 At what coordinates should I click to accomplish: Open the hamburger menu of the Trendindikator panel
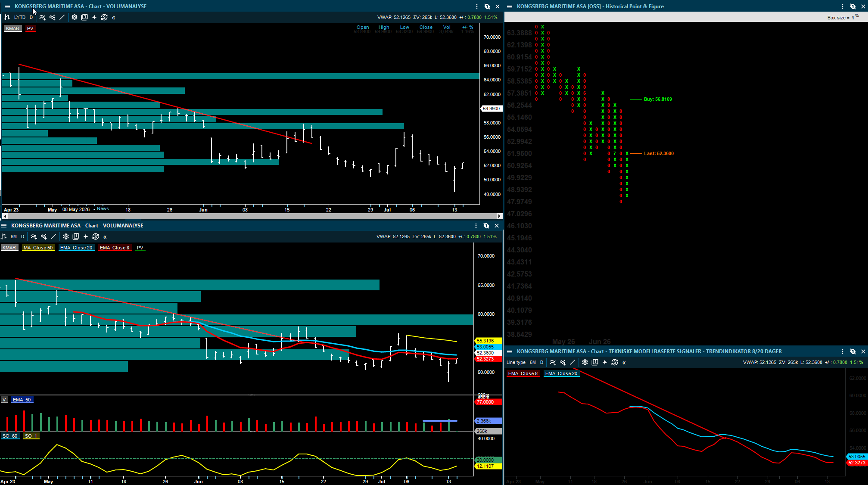pyautogui.click(x=510, y=351)
